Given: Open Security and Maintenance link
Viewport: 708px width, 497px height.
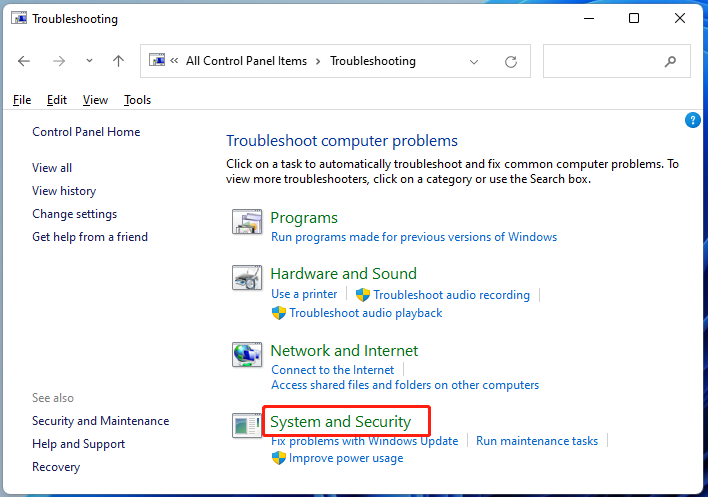Looking at the screenshot, I should 101,421.
